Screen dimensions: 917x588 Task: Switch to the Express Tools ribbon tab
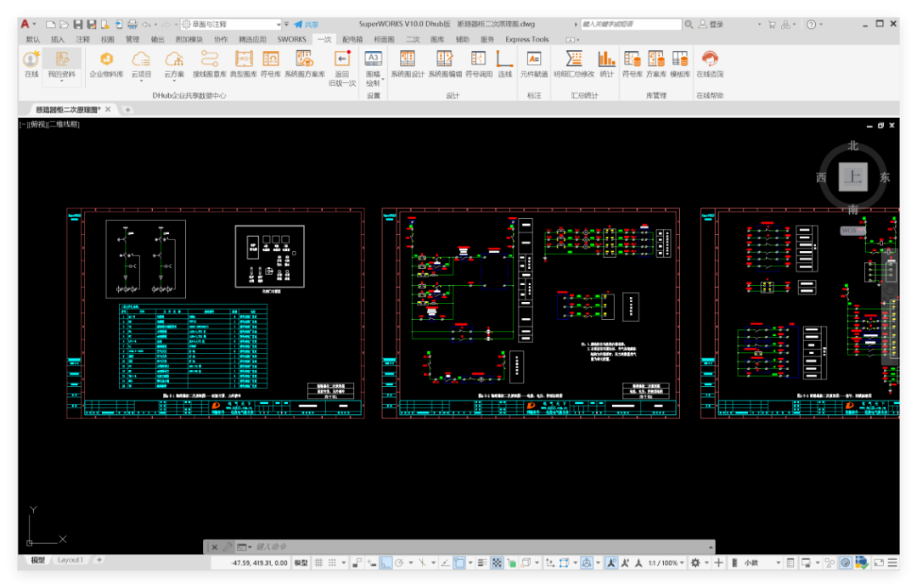point(527,39)
